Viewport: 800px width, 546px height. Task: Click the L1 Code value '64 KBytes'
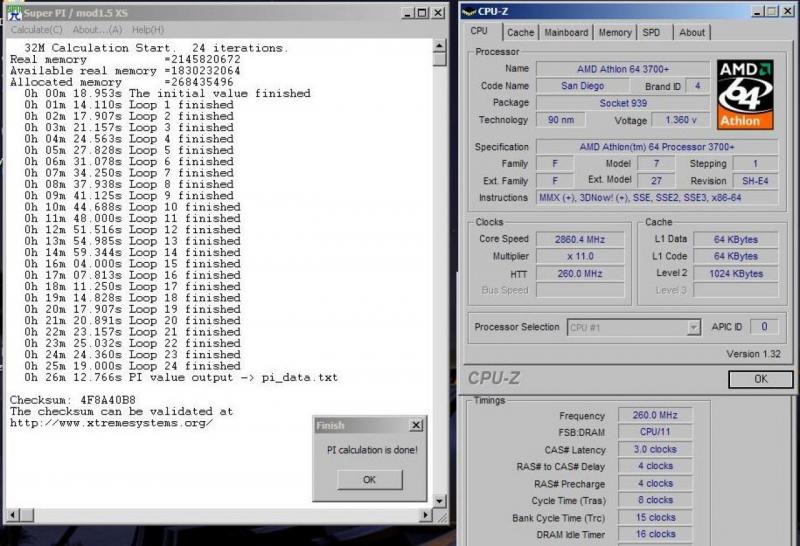736,256
